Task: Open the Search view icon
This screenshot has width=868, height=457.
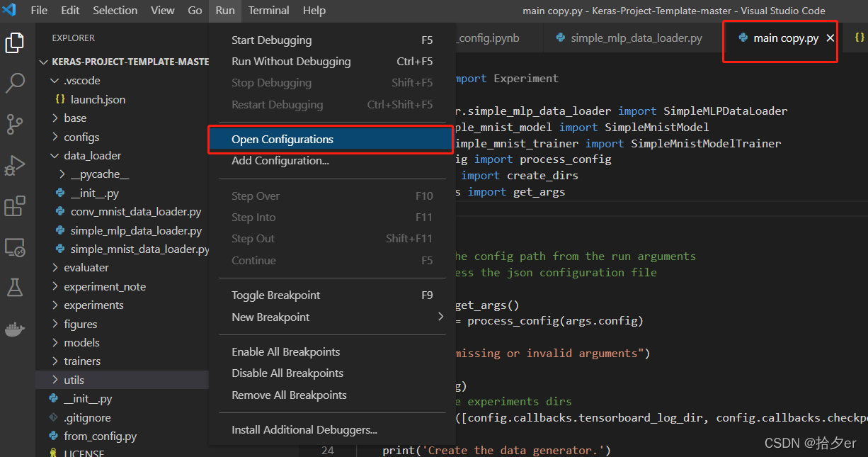Action: click(x=15, y=83)
